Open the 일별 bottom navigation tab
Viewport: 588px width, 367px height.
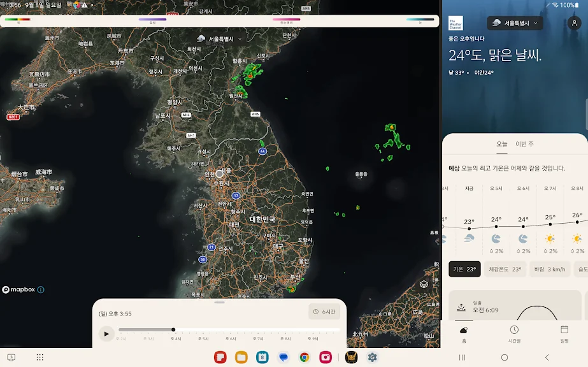[x=564, y=334]
